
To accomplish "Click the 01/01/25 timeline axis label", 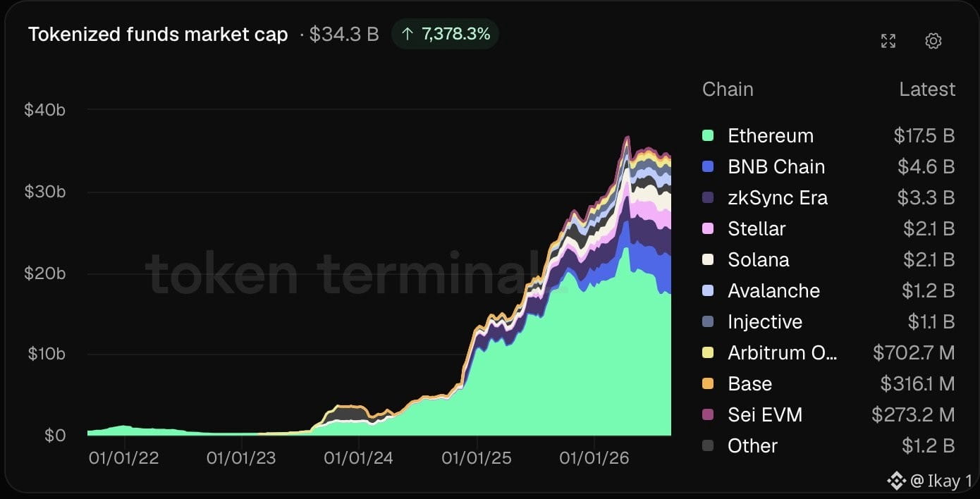I will [476, 458].
